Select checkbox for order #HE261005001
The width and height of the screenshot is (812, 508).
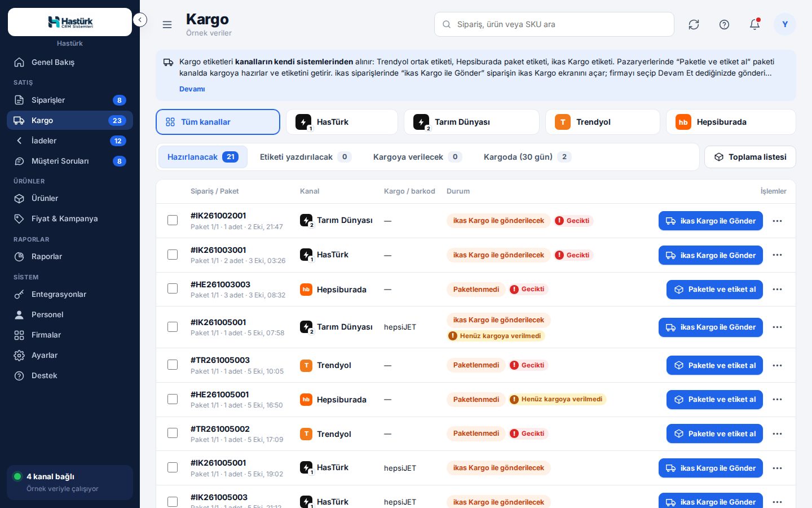[173, 399]
